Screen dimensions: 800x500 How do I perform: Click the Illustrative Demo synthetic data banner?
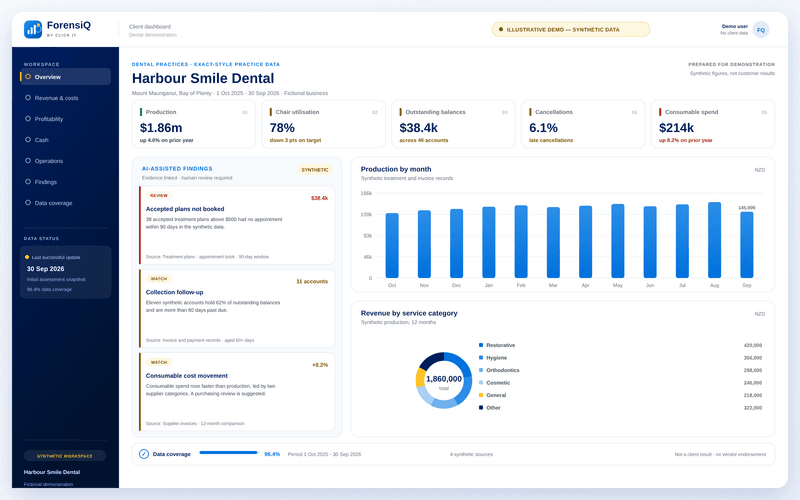(570, 30)
